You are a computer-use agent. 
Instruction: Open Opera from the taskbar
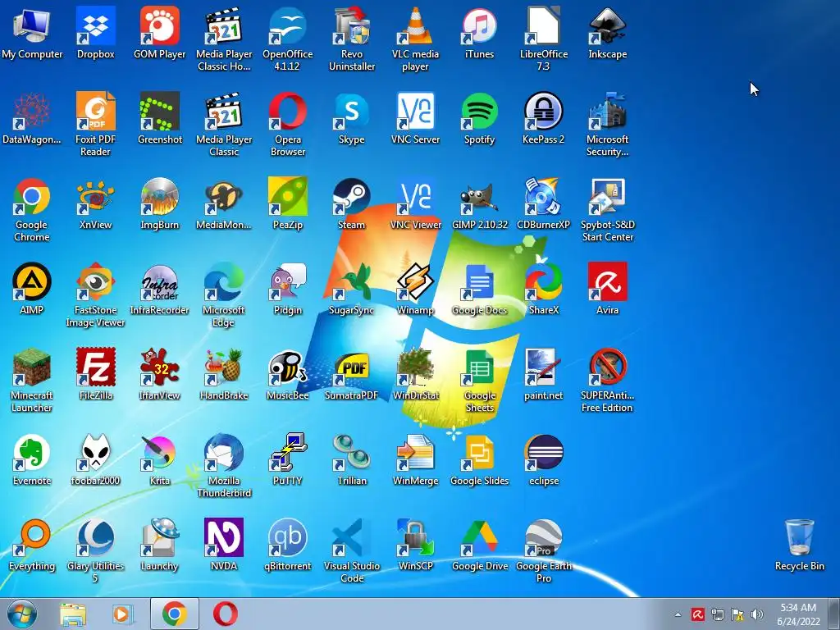click(226, 614)
